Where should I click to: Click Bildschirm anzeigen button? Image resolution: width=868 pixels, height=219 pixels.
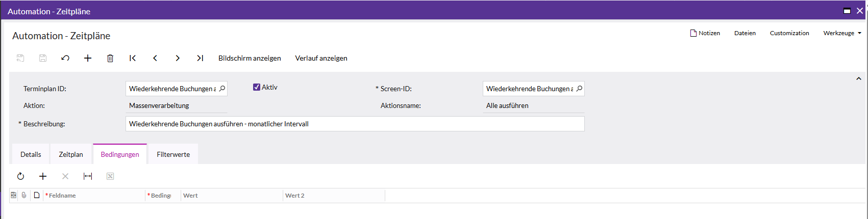click(x=250, y=58)
